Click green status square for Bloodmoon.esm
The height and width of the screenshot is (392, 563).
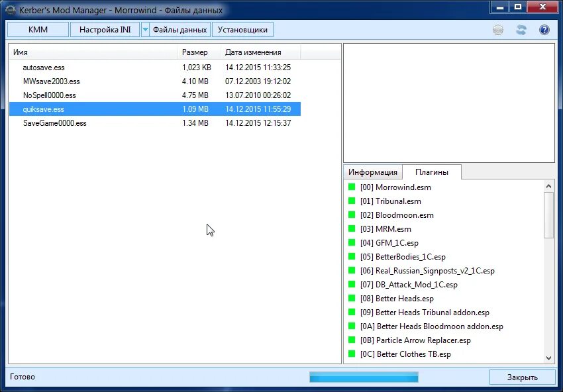tap(352, 215)
